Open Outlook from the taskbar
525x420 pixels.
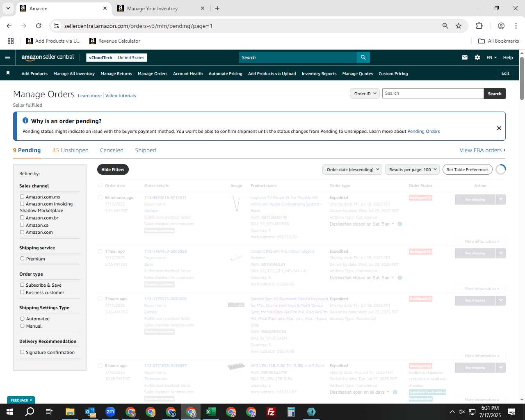[90, 412]
